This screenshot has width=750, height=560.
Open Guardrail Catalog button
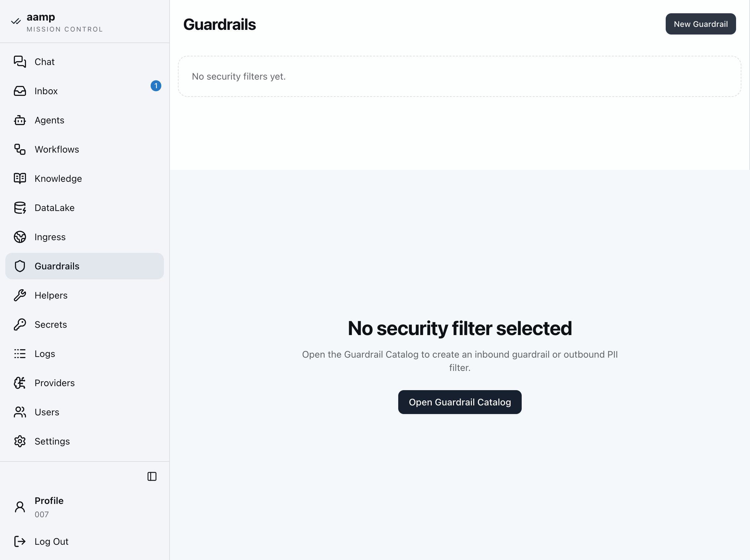(x=459, y=402)
